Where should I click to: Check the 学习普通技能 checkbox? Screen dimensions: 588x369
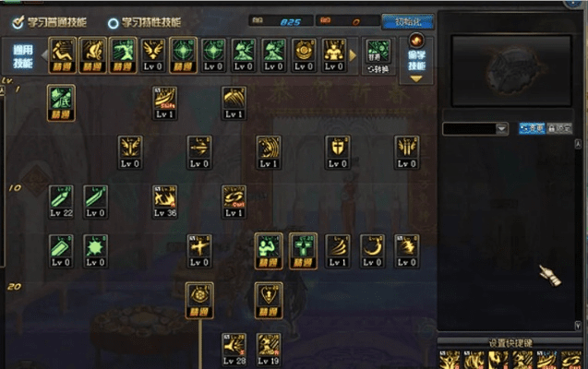coord(18,22)
